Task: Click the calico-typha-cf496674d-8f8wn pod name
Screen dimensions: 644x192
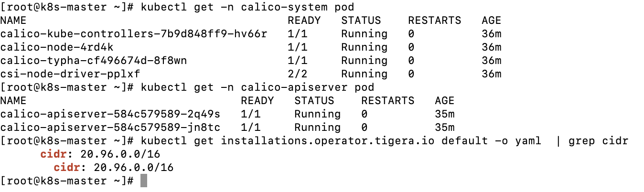Action: pyautogui.click(x=94, y=61)
